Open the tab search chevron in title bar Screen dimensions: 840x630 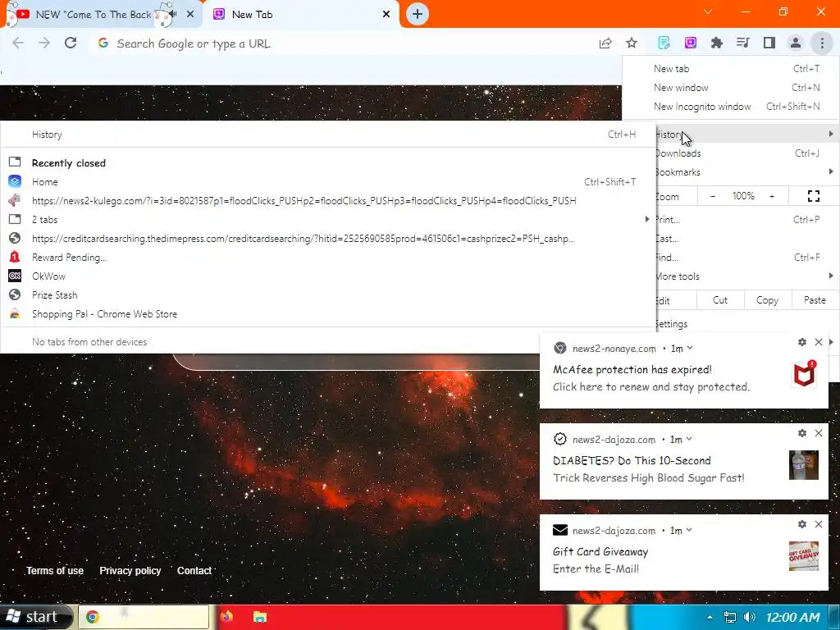point(708,11)
